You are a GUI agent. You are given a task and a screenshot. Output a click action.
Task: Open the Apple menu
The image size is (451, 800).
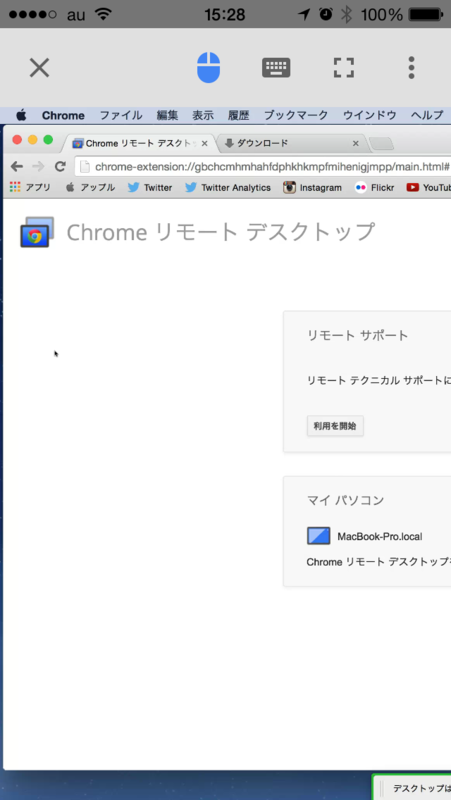(x=21, y=115)
